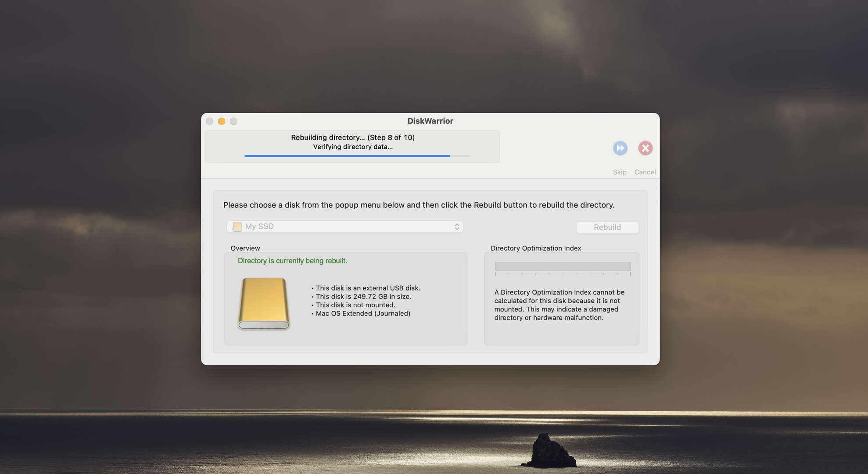Click the red Cancel X icon
This screenshot has width=868, height=474.
645,148
